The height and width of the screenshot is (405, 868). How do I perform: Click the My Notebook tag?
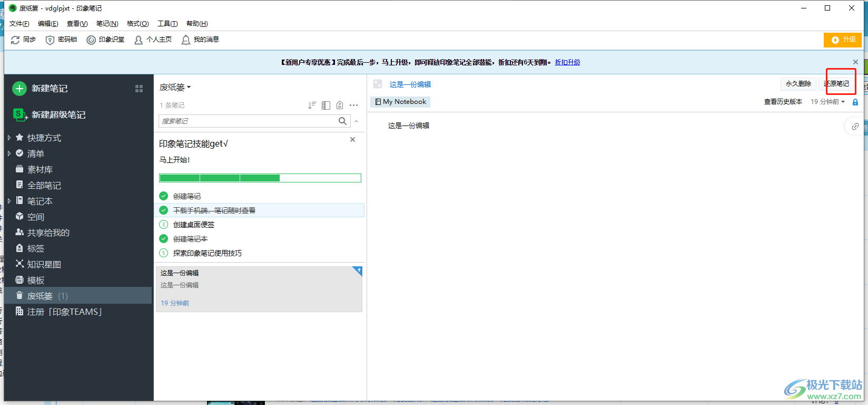(400, 102)
